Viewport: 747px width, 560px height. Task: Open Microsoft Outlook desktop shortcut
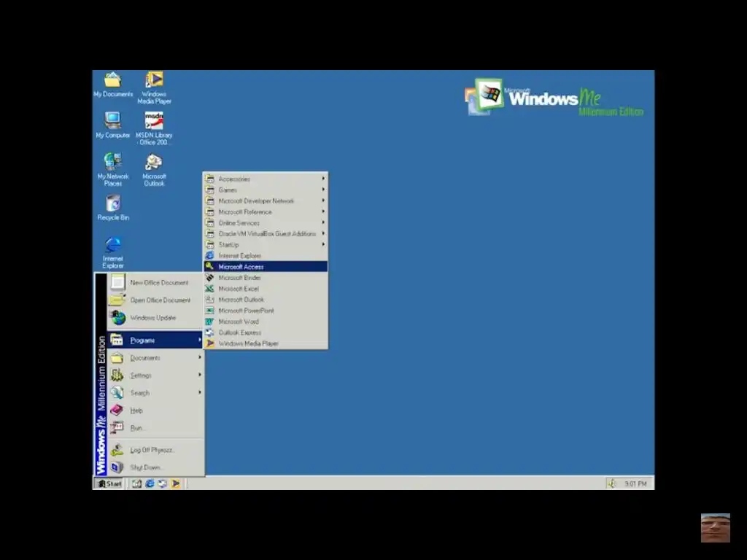coord(154,169)
